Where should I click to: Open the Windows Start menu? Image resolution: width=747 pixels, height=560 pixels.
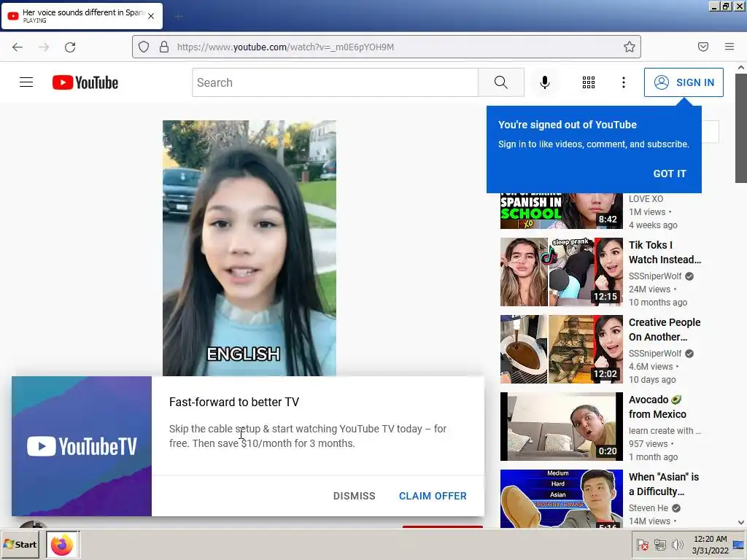[x=20, y=544]
